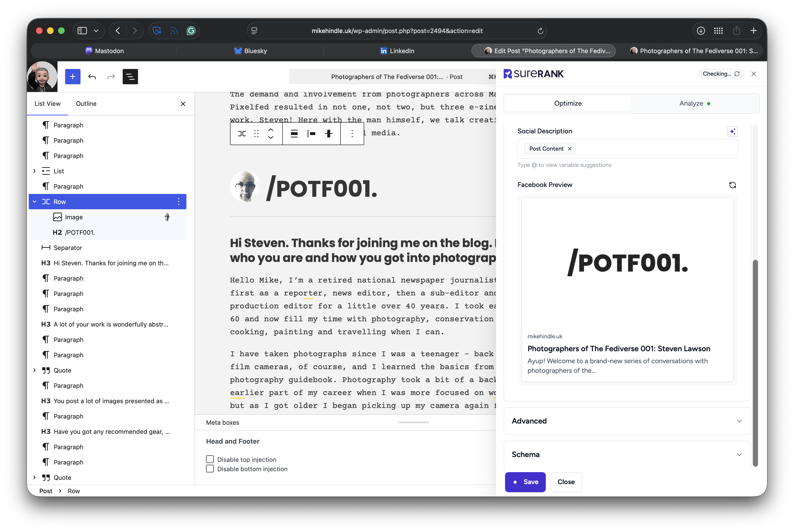Click the Close button beside Save
794x532 pixels.
pos(566,482)
